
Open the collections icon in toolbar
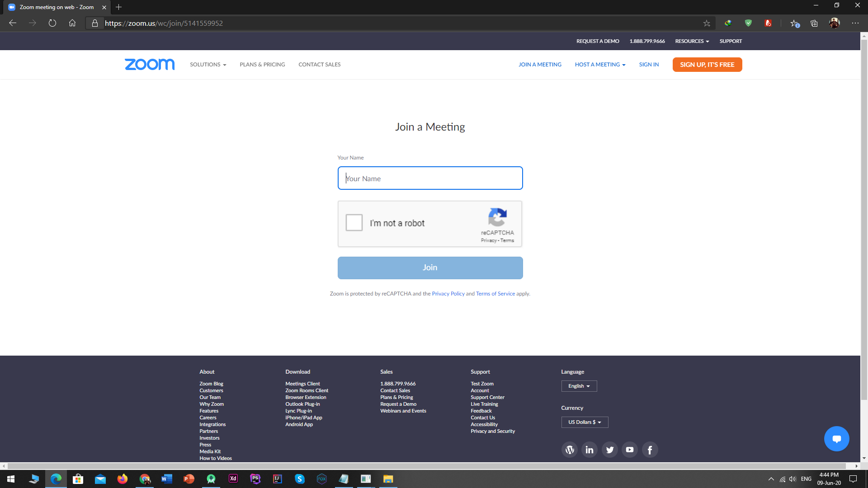814,23
